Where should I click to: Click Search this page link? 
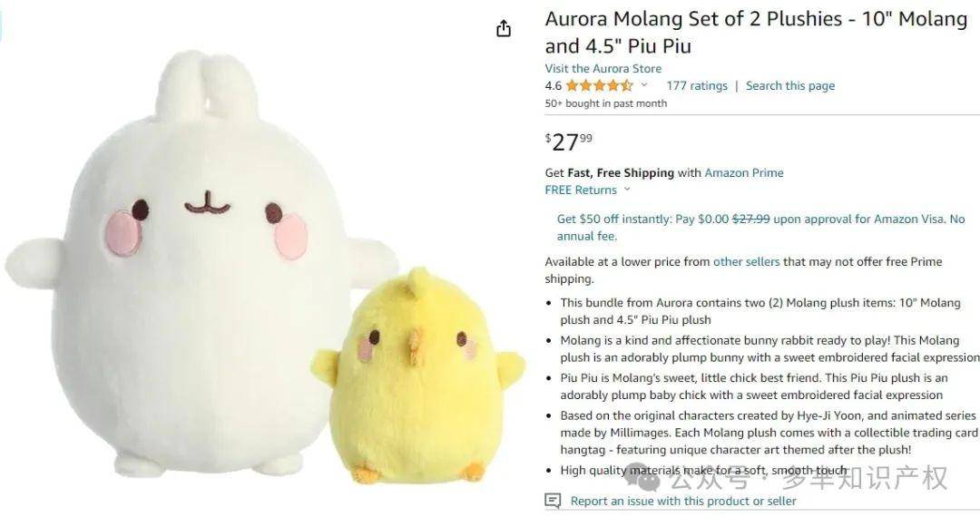tap(790, 85)
